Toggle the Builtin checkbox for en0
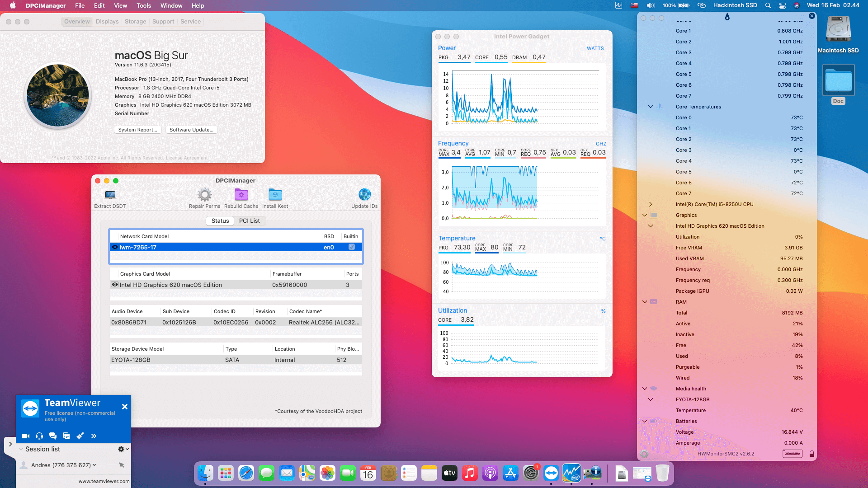The image size is (868, 488). pos(351,247)
